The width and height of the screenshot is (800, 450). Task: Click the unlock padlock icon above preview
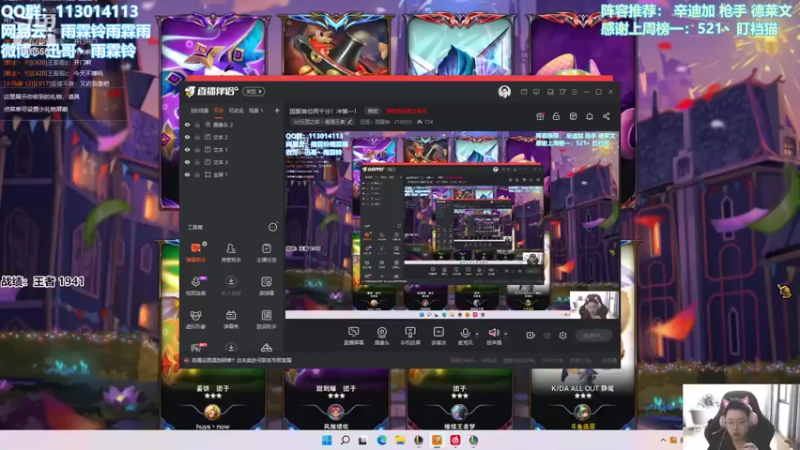(x=556, y=116)
